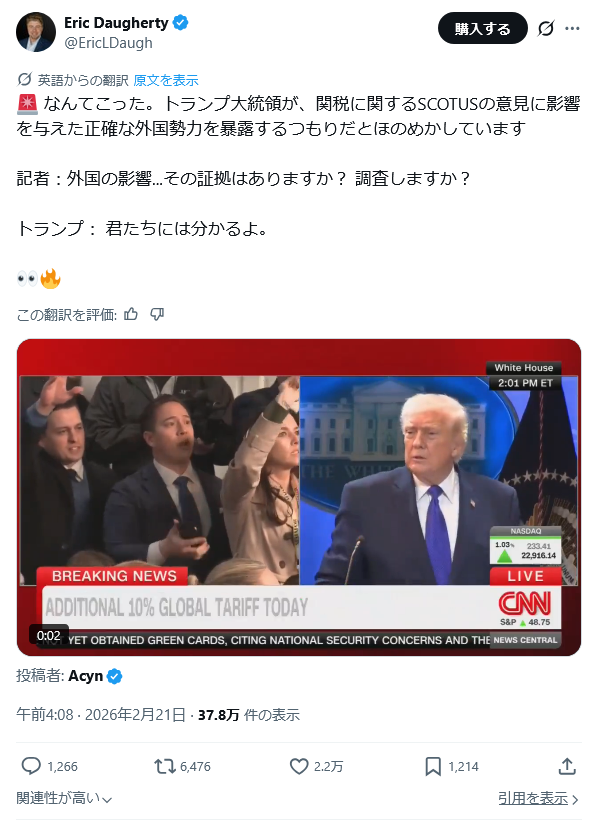Image resolution: width=598 pixels, height=820 pixels.
Task: Click the Eric Daugherty display name
Action: point(116,22)
